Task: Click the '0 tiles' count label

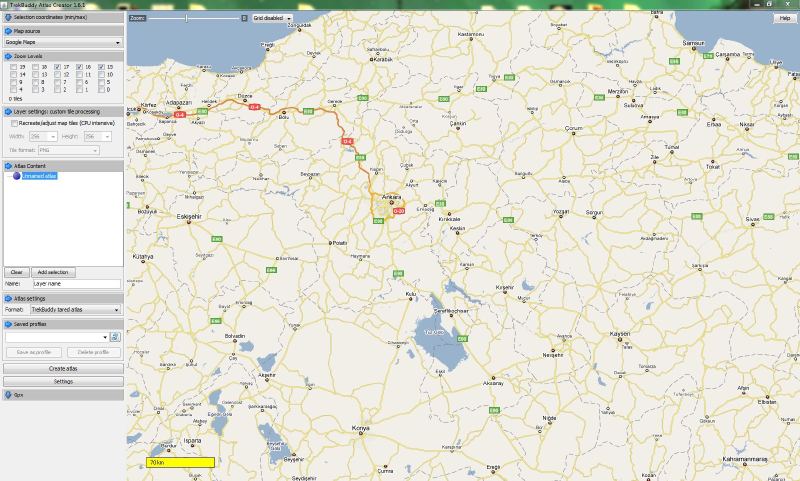Action: pyautogui.click(x=15, y=99)
